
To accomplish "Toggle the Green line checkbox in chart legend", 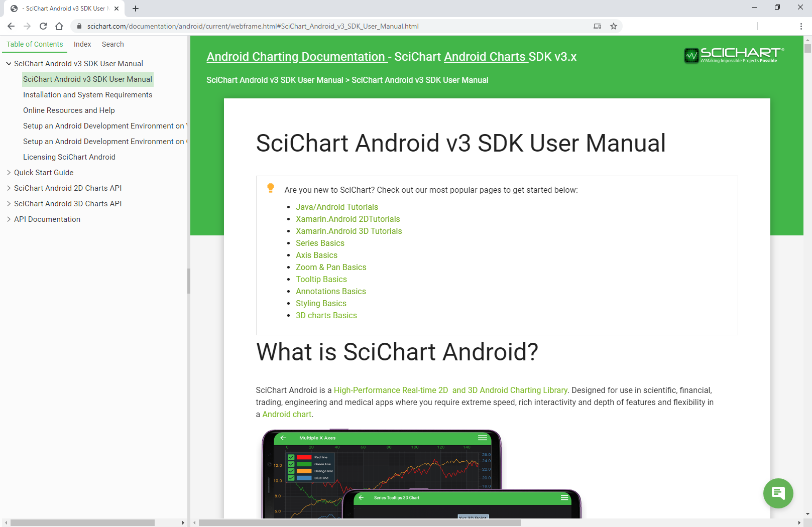I will pyautogui.click(x=291, y=464).
